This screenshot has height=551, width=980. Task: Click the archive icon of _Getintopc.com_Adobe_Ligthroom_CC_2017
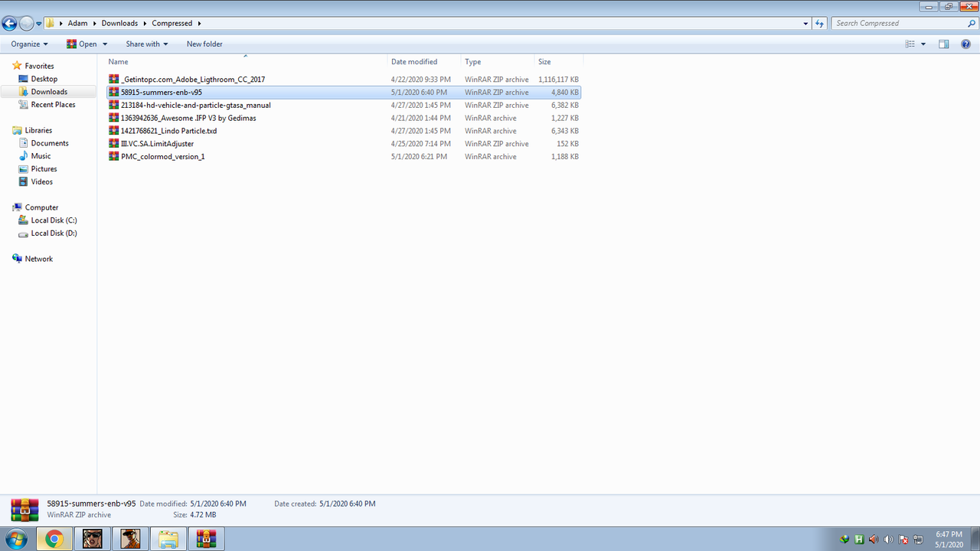coord(114,80)
